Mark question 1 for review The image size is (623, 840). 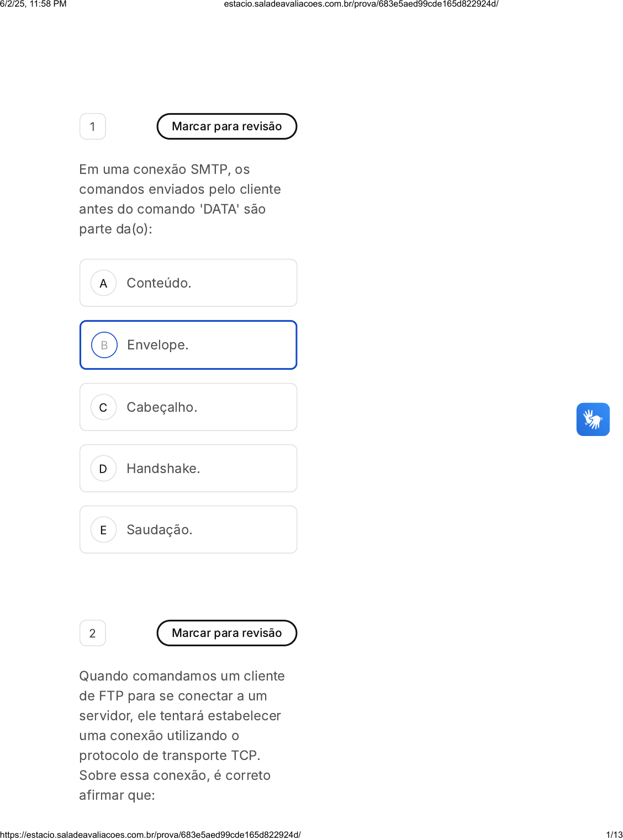click(x=227, y=126)
